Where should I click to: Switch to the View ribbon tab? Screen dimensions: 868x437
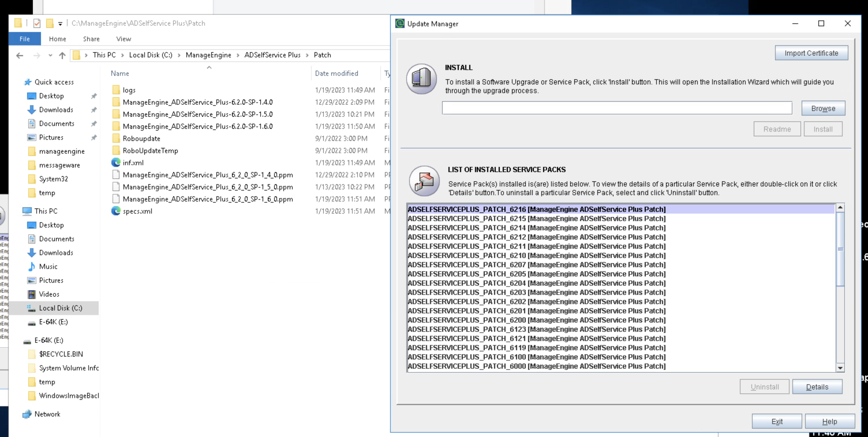pyautogui.click(x=123, y=39)
